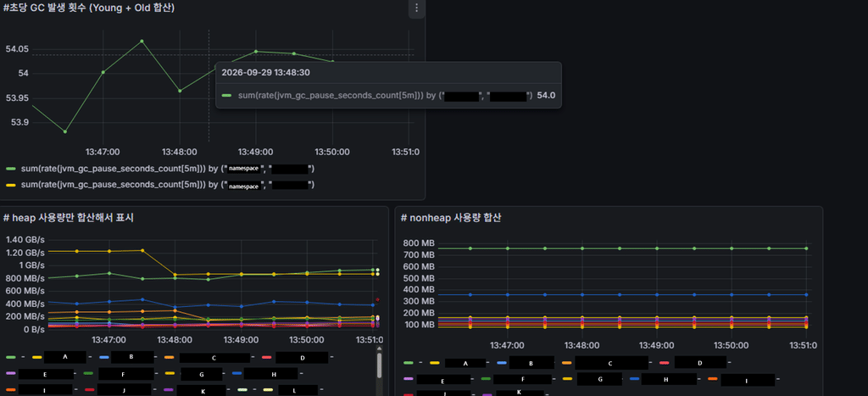Image resolution: width=868 pixels, height=396 pixels.
Task: Click orange swatch beside C in heap legend
Action: [170, 358]
